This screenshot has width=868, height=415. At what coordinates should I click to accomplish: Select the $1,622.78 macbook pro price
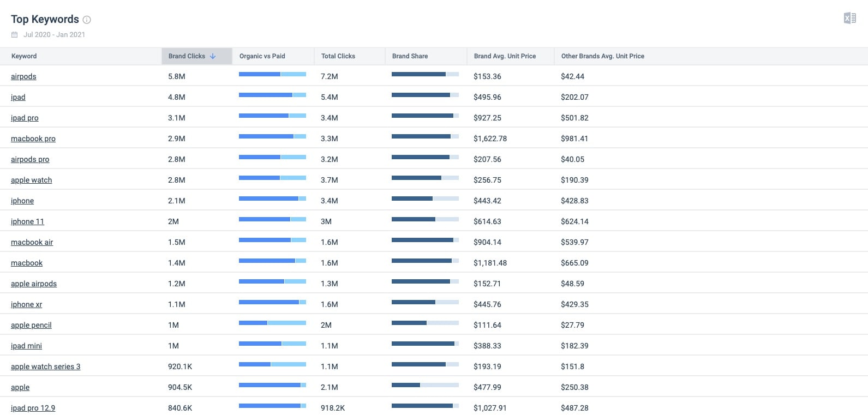[x=490, y=139]
